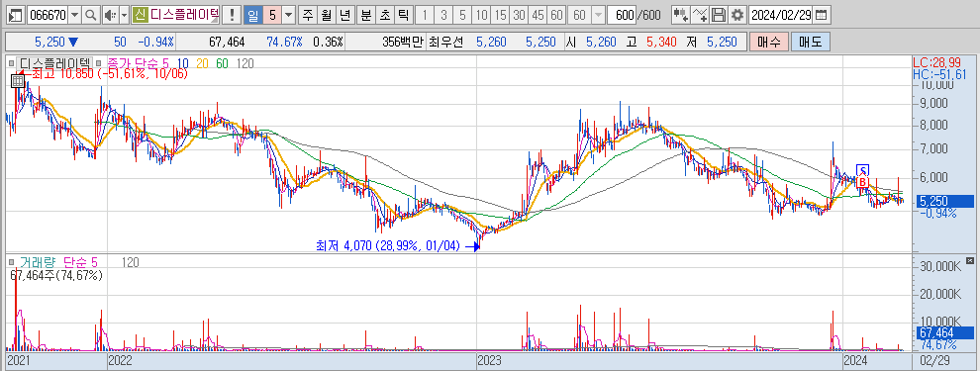980x371 pixels.
Task: Select the 일 daily chart period
Action: (x=253, y=15)
